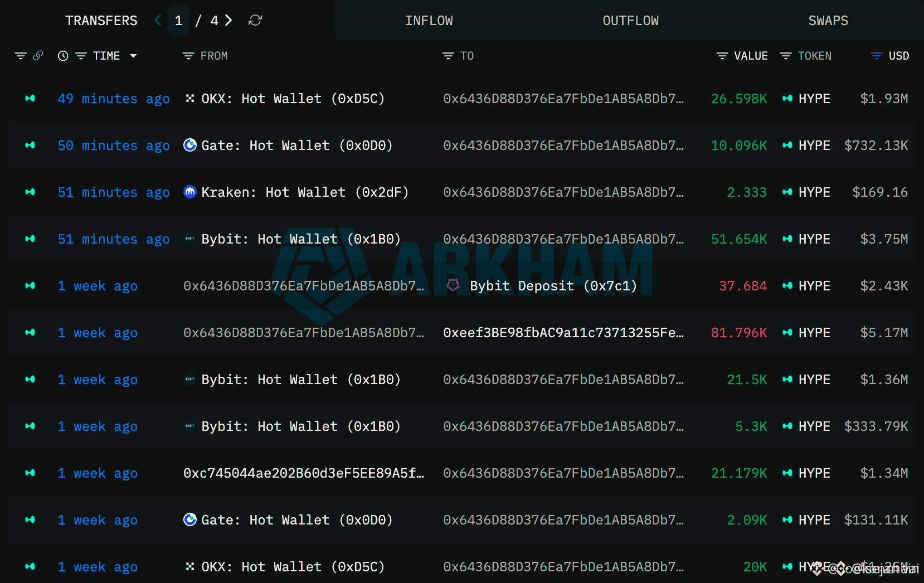Filter by VALUE column
Image resolution: width=924 pixels, height=583 pixels.
[722, 56]
